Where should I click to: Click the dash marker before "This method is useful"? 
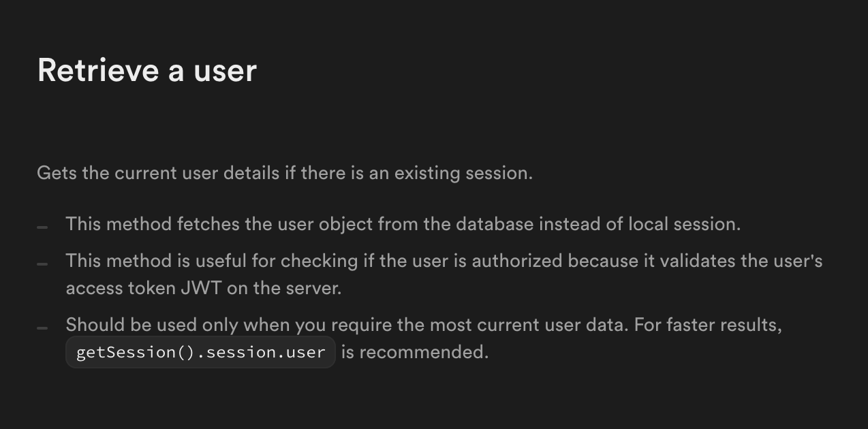tap(42, 264)
